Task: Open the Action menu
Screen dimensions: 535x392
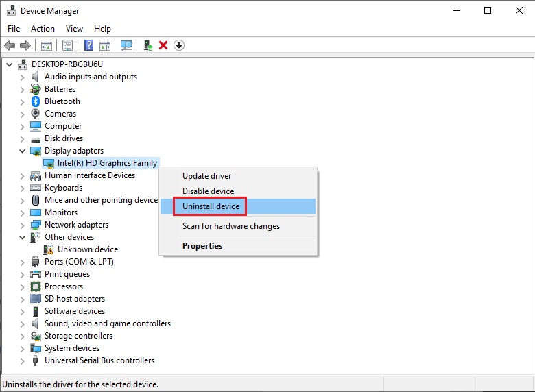Action: pos(43,29)
